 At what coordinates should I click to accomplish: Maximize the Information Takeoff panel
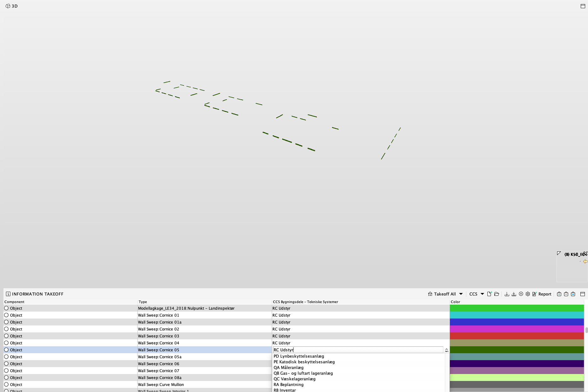point(583,294)
